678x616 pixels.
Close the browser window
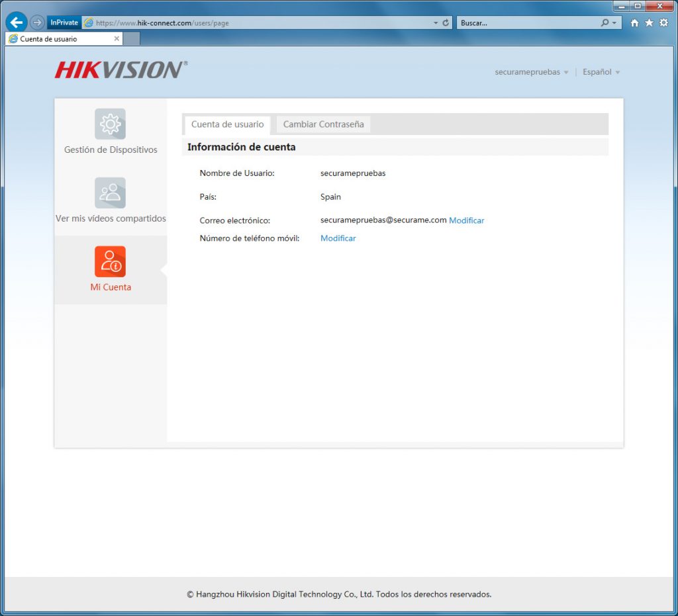coord(660,6)
